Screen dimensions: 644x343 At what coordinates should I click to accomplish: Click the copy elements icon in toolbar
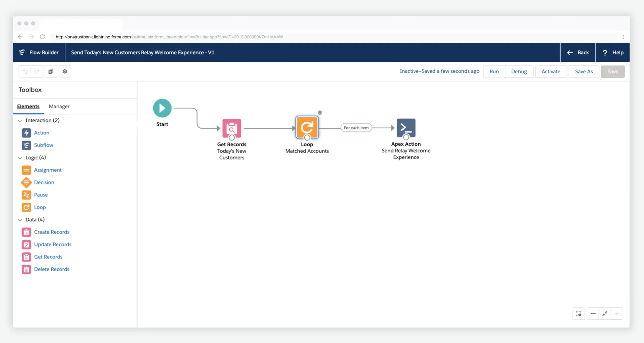[51, 71]
